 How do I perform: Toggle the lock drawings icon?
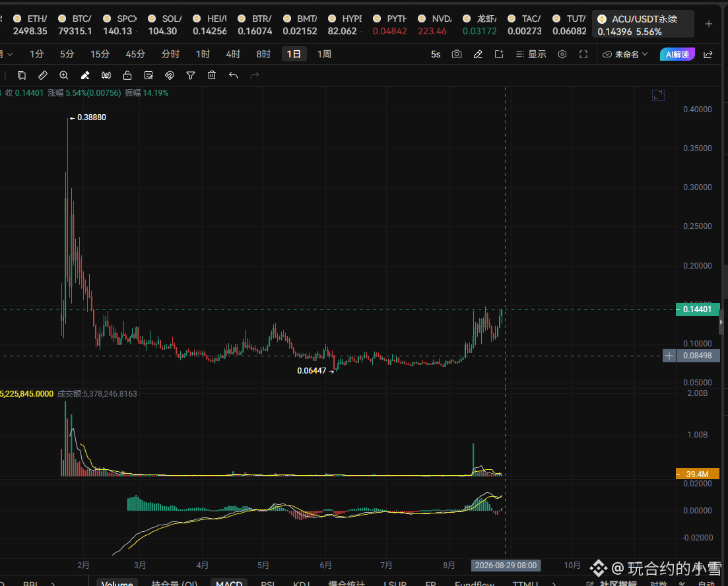127,75
